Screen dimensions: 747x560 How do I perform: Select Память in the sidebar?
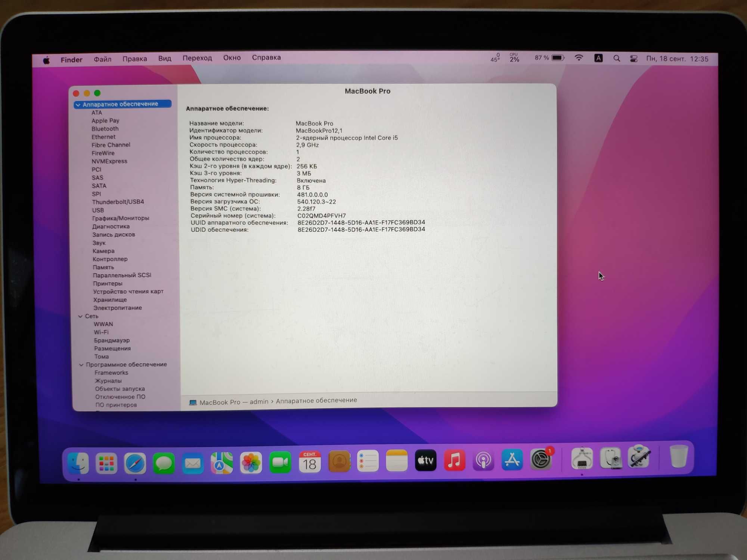pyautogui.click(x=103, y=267)
